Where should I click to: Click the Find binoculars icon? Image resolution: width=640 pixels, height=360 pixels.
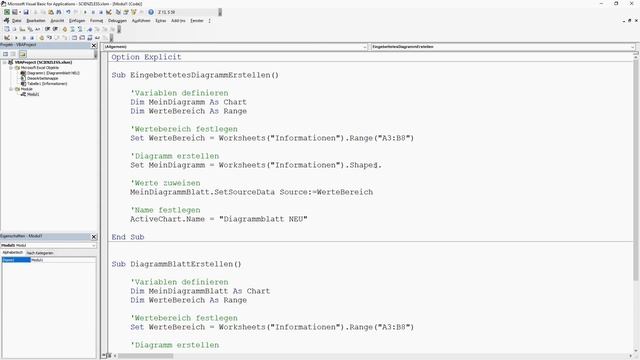coord(59,12)
